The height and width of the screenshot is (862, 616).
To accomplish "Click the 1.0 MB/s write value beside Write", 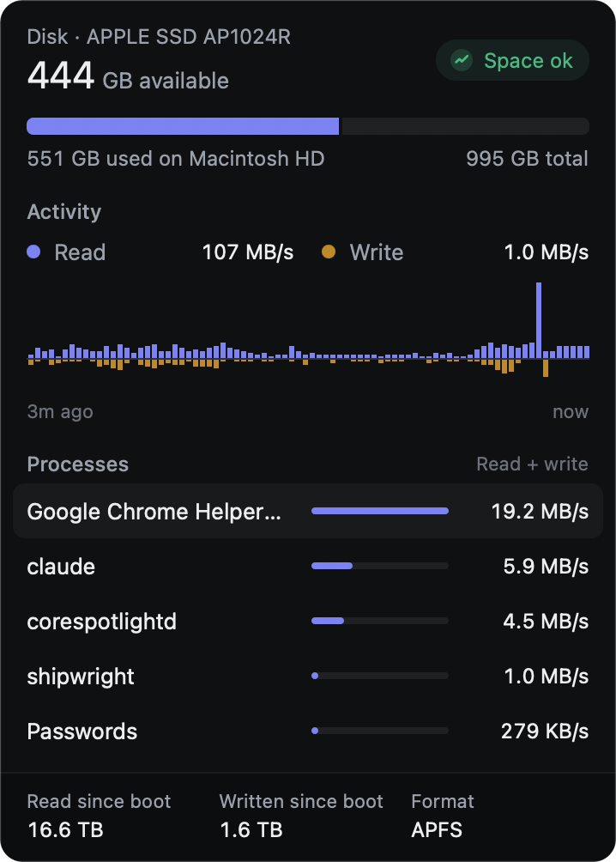I will 547,252.
